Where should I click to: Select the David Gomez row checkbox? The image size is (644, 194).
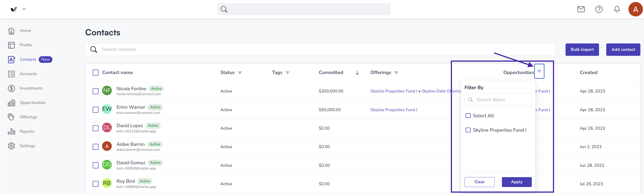(x=96, y=165)
